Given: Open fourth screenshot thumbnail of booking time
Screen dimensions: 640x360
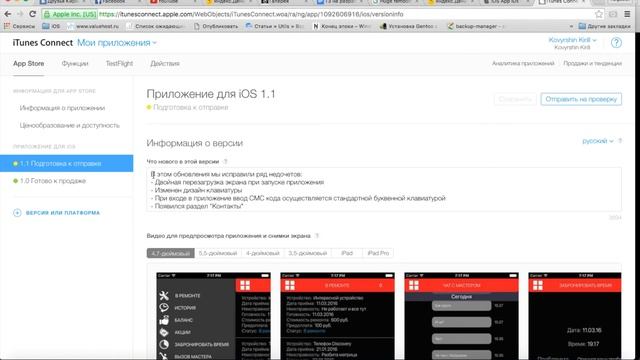Looking at the screenshot, I should click(575, 316).
